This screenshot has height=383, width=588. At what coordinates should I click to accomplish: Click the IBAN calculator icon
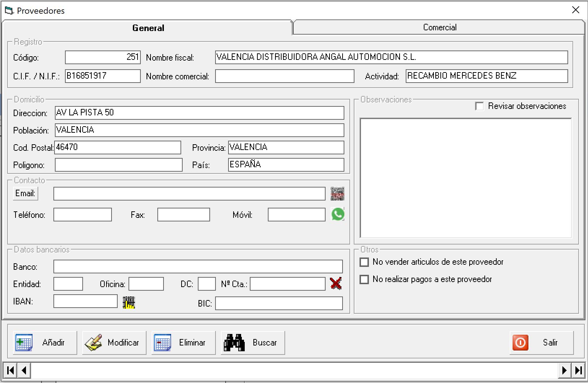click(x=129, y=302)
